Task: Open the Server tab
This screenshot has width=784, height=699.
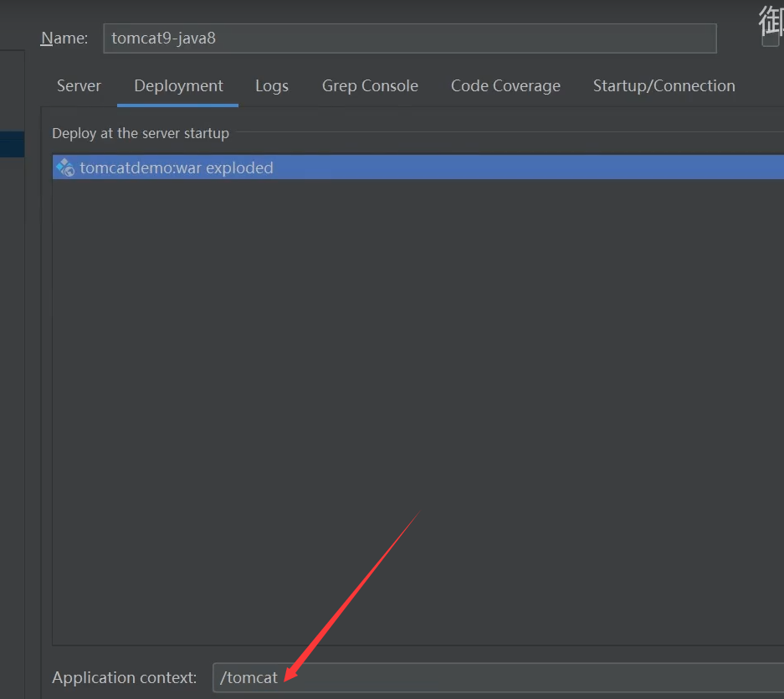Action: [x=79, y=85]
